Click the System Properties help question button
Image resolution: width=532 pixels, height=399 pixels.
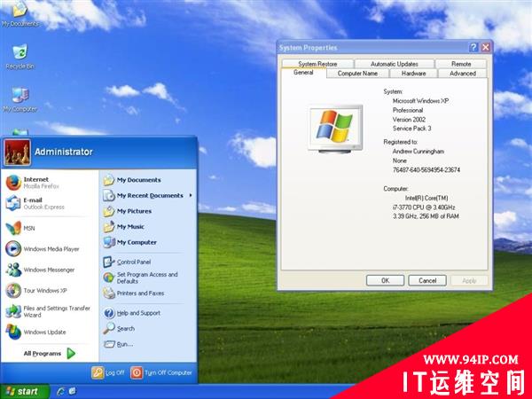click(x=473, y=47)
